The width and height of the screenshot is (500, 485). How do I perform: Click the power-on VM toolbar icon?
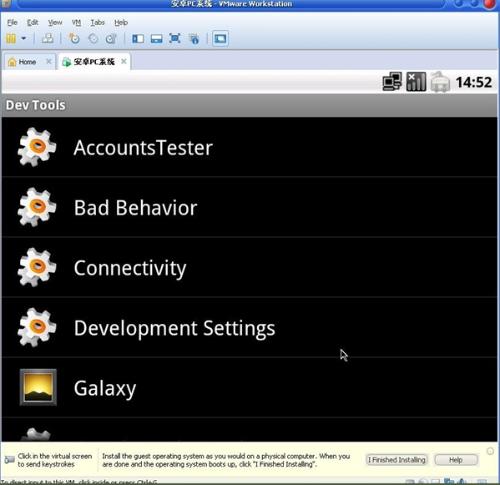pos(11,38)
